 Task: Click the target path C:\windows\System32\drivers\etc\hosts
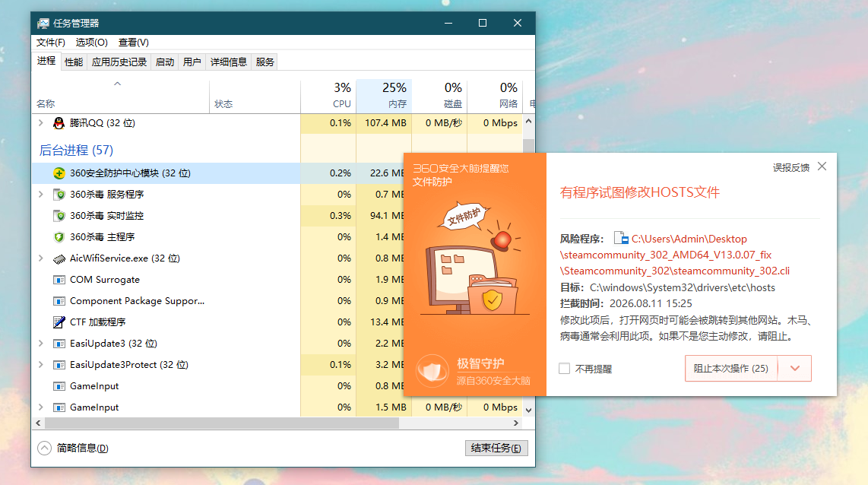pos(682,287)
